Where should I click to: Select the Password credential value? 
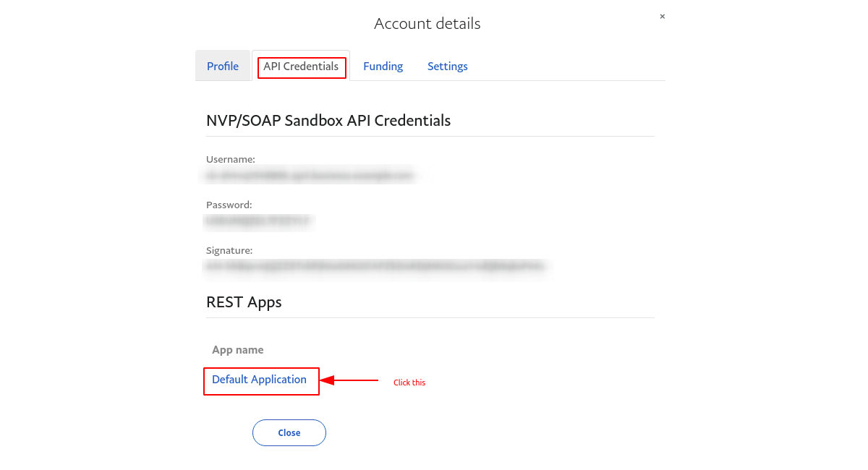[x=258, y=221]
